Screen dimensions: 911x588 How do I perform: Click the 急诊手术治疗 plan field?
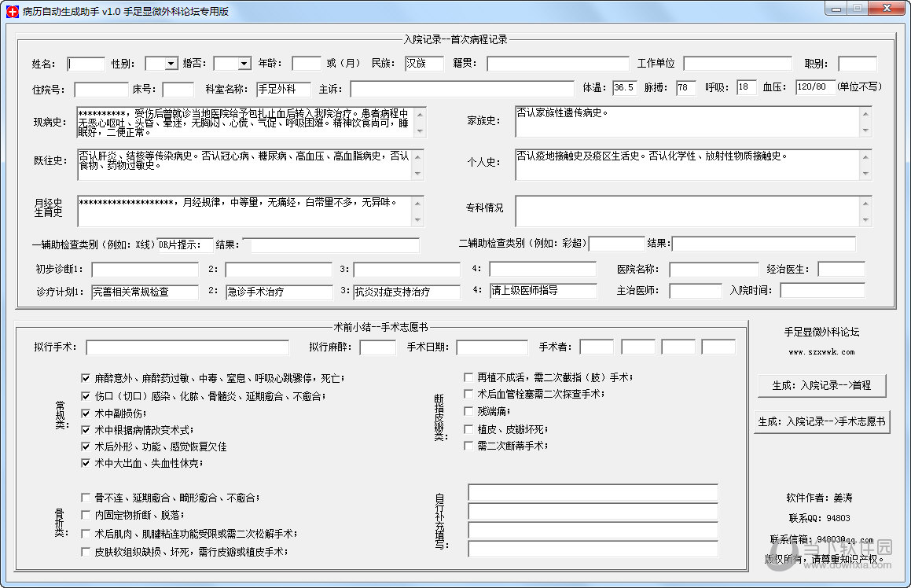279,292
